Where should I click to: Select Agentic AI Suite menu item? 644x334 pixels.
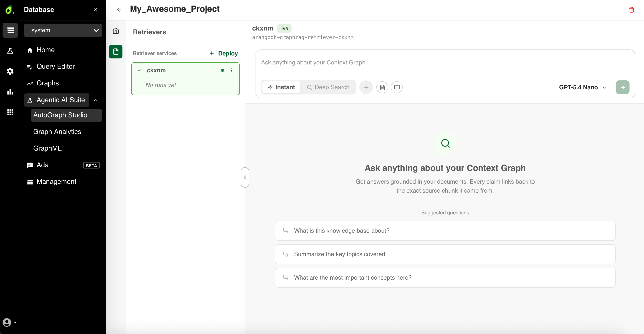(x=56, y=100)
